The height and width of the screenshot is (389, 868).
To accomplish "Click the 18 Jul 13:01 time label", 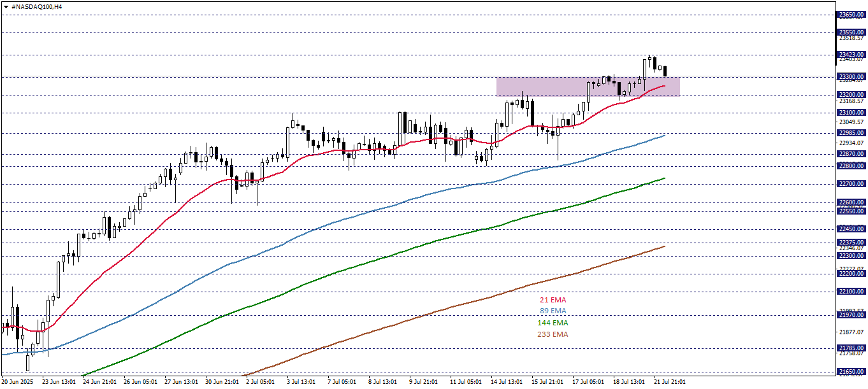I will [x=630, y=383].
